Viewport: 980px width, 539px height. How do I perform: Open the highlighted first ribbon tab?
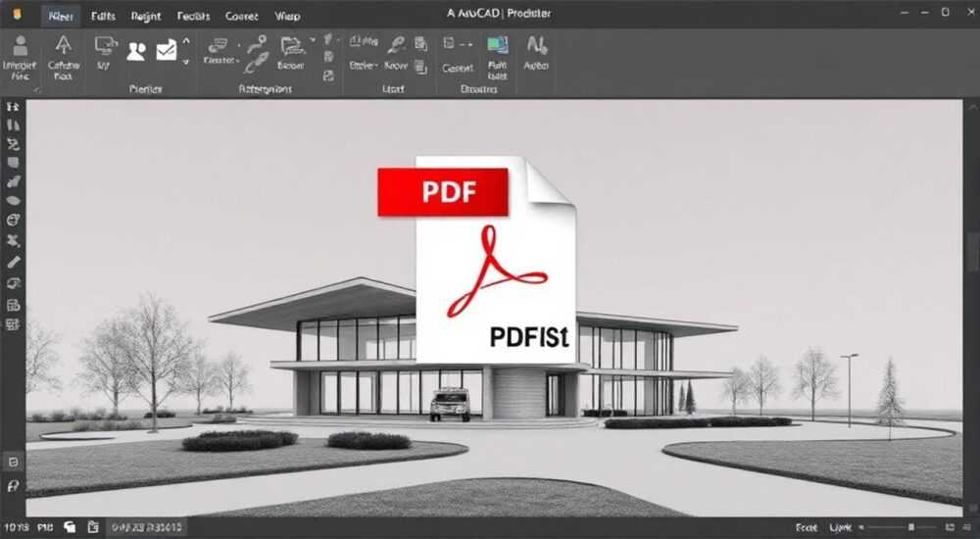61,17
